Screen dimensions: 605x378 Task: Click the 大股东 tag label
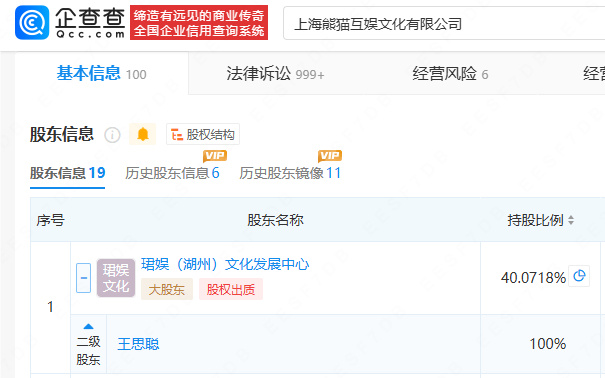click(167, 289)
